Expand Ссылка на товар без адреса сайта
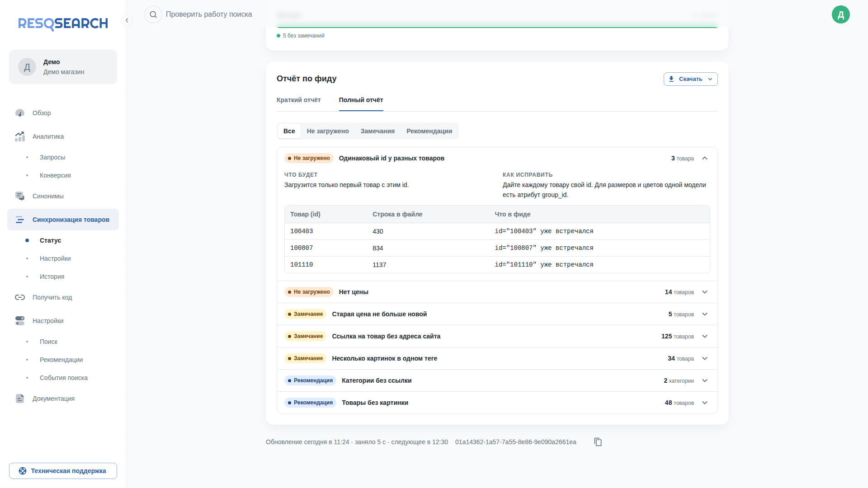This screenshot has height=488, width=868. tap(705, 336)
